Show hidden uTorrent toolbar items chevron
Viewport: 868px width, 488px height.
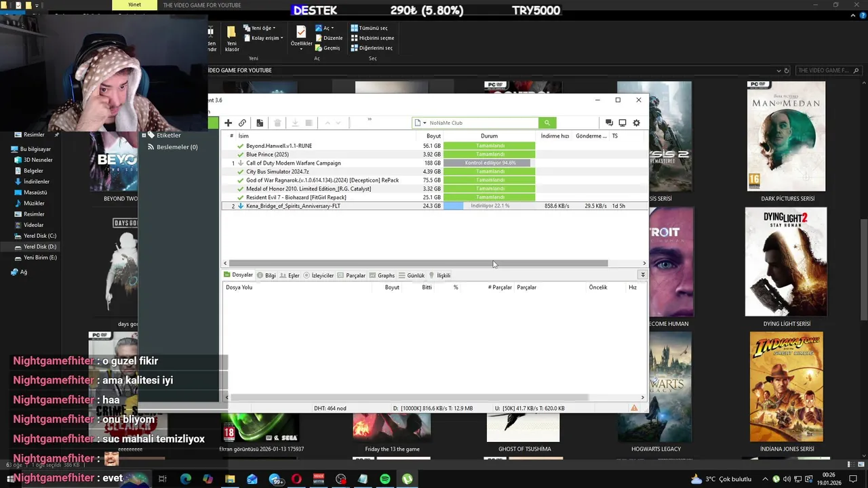tap(370, 119)
